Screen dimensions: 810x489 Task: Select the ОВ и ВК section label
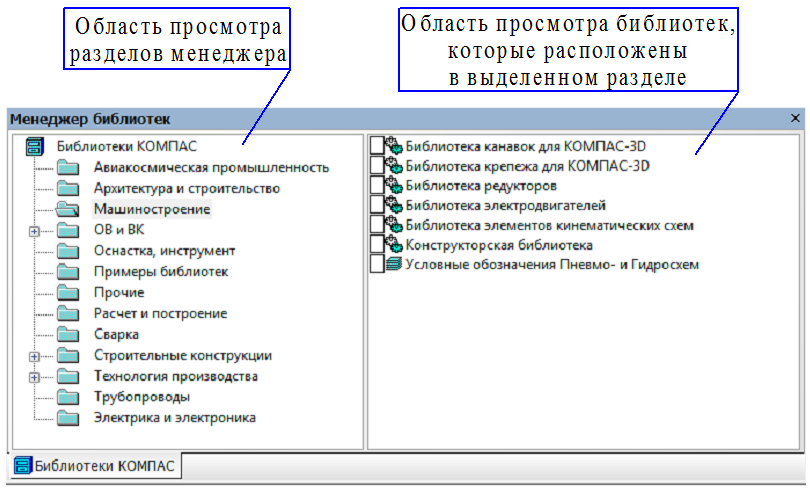coord(119,230)
